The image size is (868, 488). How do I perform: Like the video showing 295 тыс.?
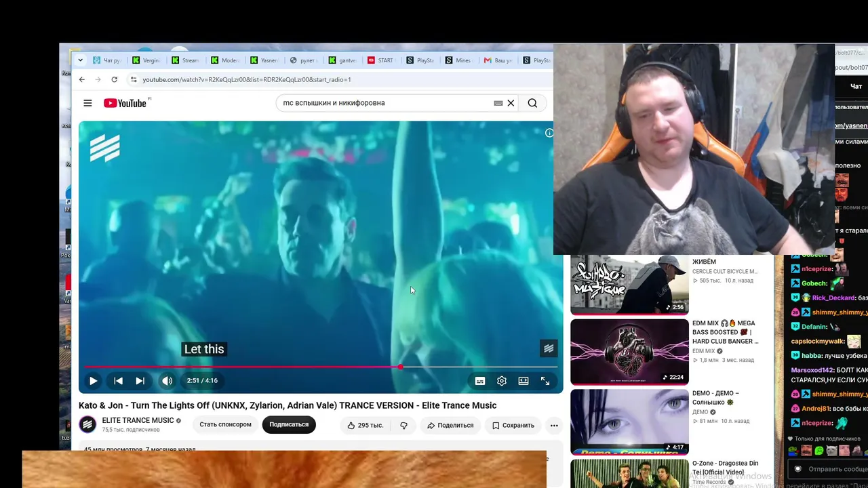click(365, 426)
